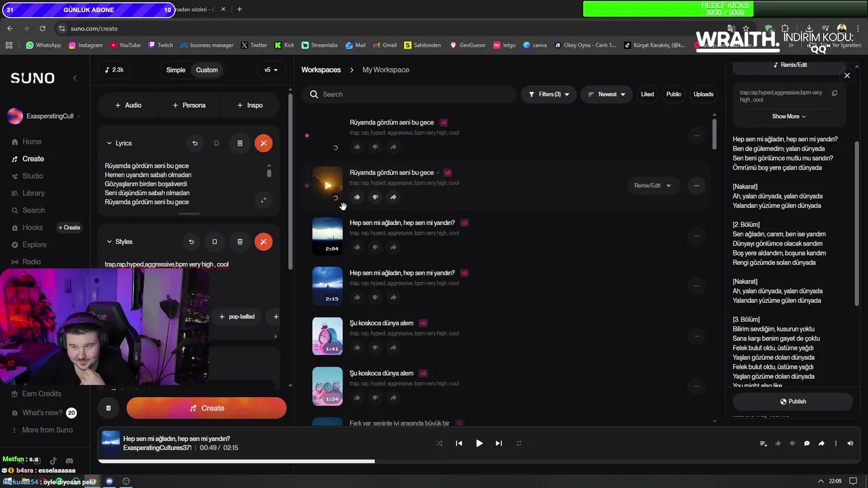Open Remix/Edit dropdown on song row
Screen dimensions: 868x488
(652, 186)
